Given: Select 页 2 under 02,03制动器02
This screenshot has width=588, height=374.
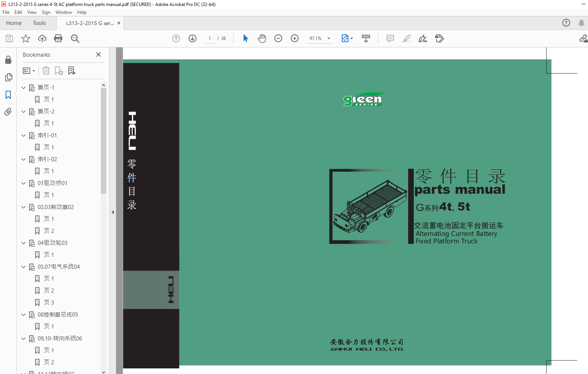Looking at the screenshot, I should (49, 231).
